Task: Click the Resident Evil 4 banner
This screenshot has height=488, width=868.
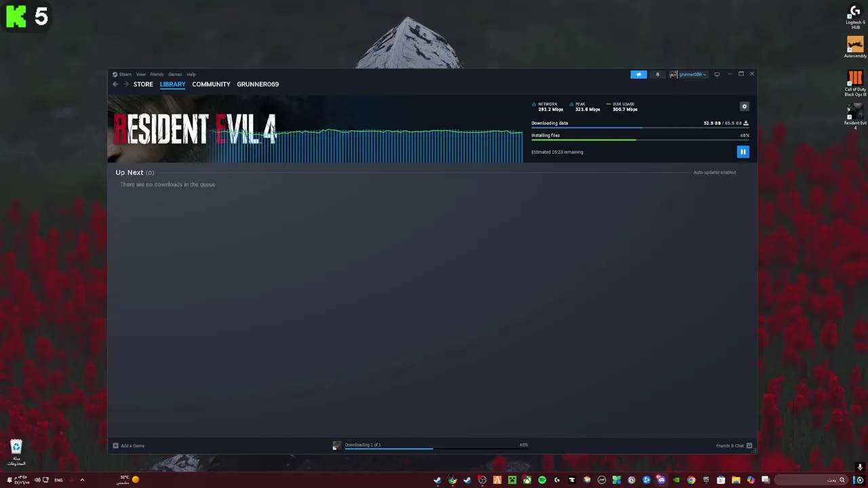Action: tap(195, 129)
